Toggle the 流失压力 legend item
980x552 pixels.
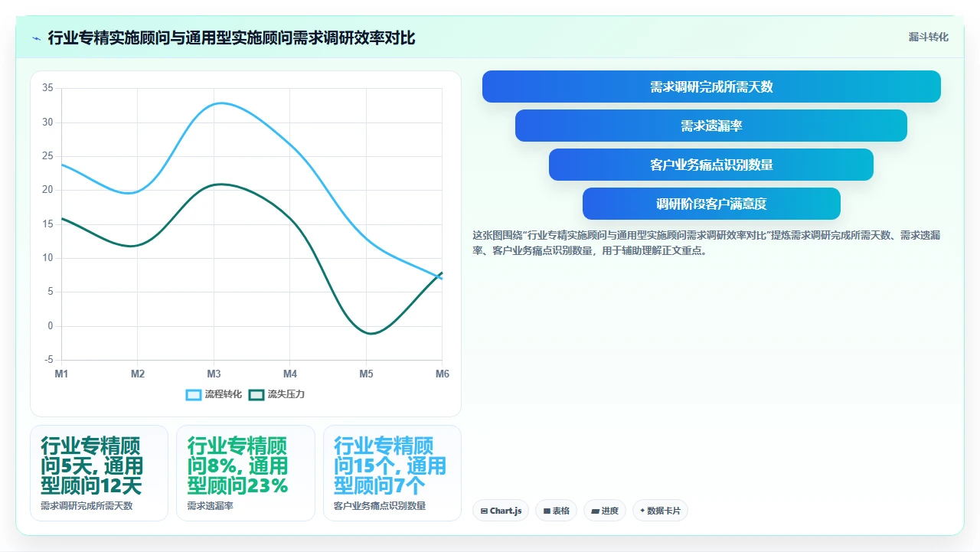click(277, 394)
